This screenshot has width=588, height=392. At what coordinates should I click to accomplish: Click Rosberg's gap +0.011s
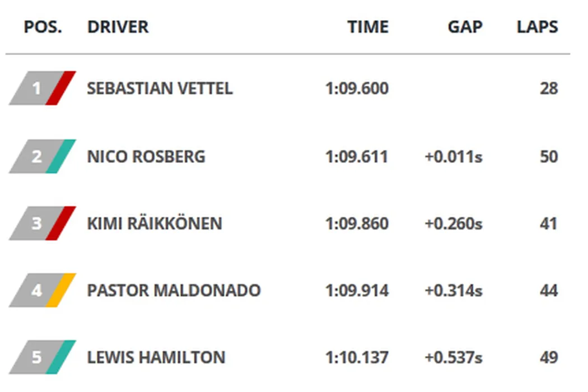(454, 156)
